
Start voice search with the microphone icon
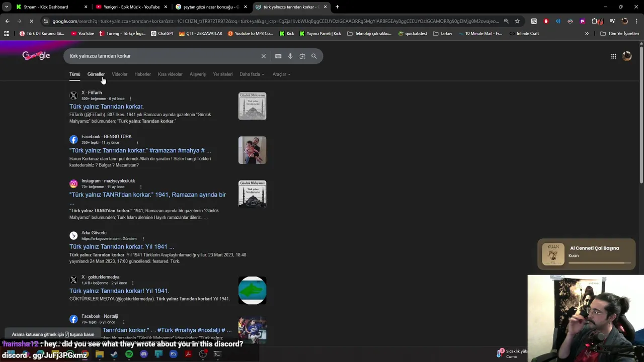point(290,56)
